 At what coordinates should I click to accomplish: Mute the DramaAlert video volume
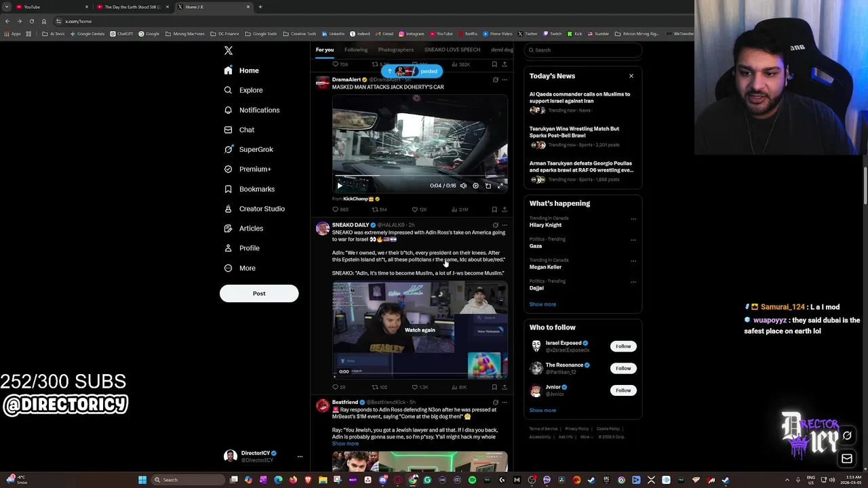coord(463,186)
